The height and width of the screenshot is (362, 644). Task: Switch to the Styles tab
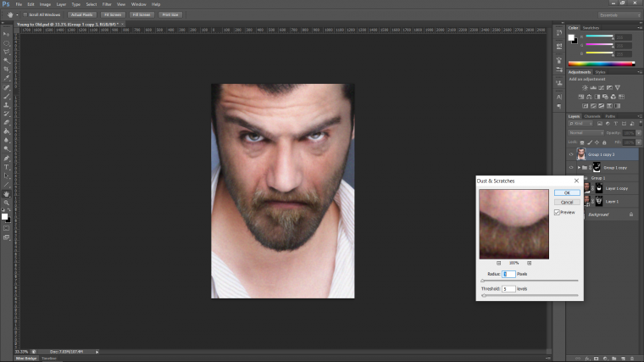click(600, 72)
